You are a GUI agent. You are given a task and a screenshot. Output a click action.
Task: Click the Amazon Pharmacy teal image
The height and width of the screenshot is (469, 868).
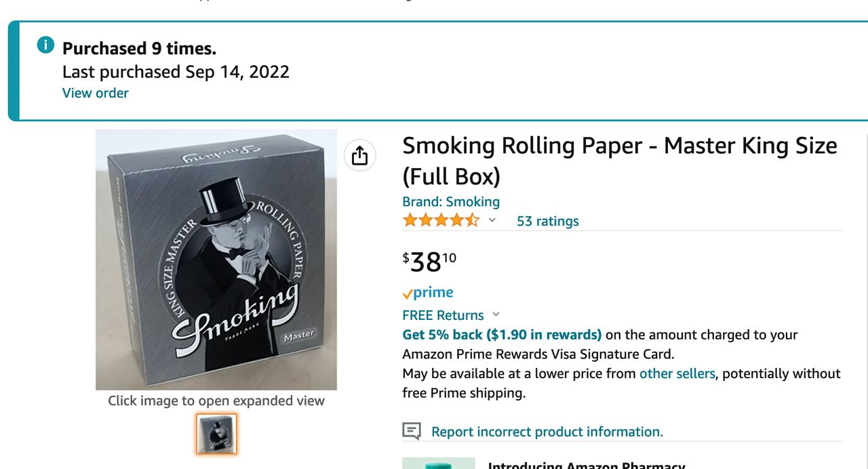tap(439, 464)
